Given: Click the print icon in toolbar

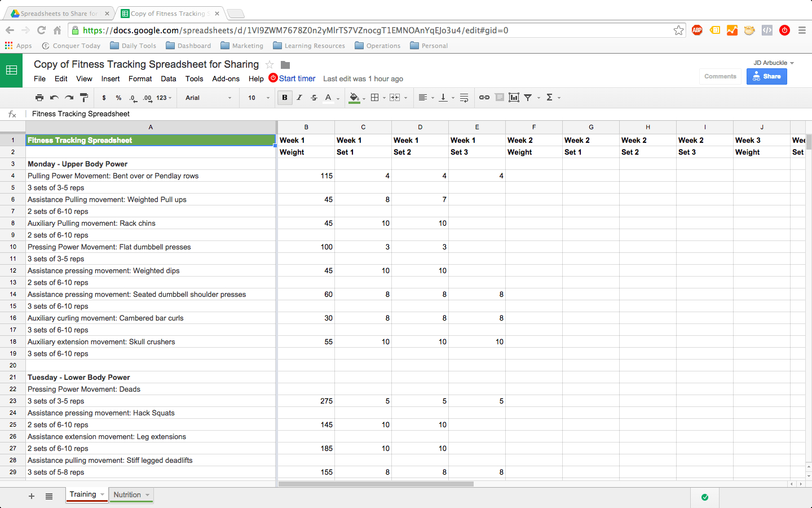Looking at the screenshot, I should pos(39,98).
